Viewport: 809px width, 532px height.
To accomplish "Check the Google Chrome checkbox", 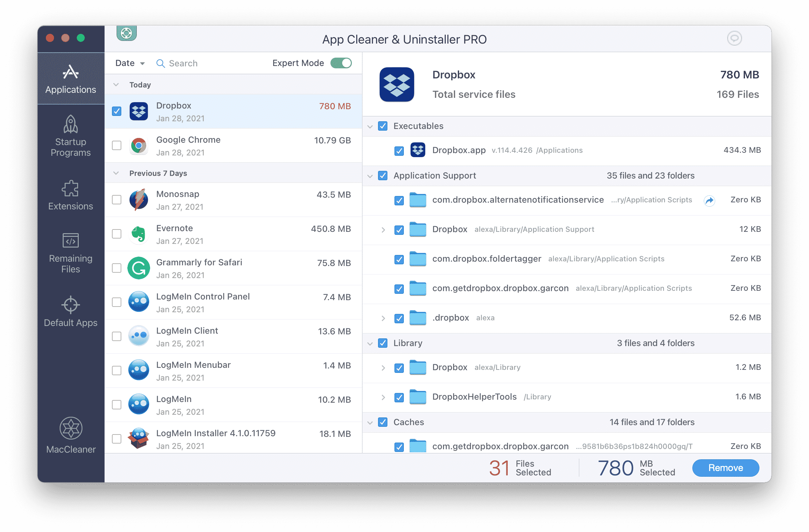I will point(117,145).
